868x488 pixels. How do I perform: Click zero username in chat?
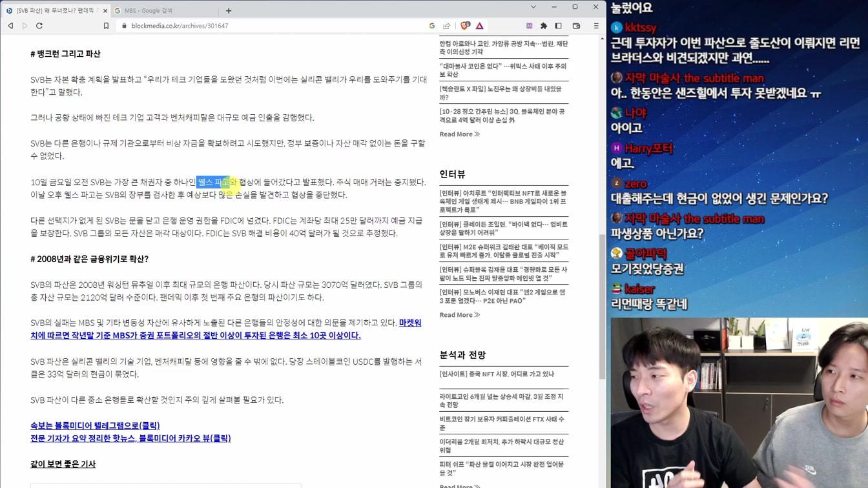click(x=635, y=184)
